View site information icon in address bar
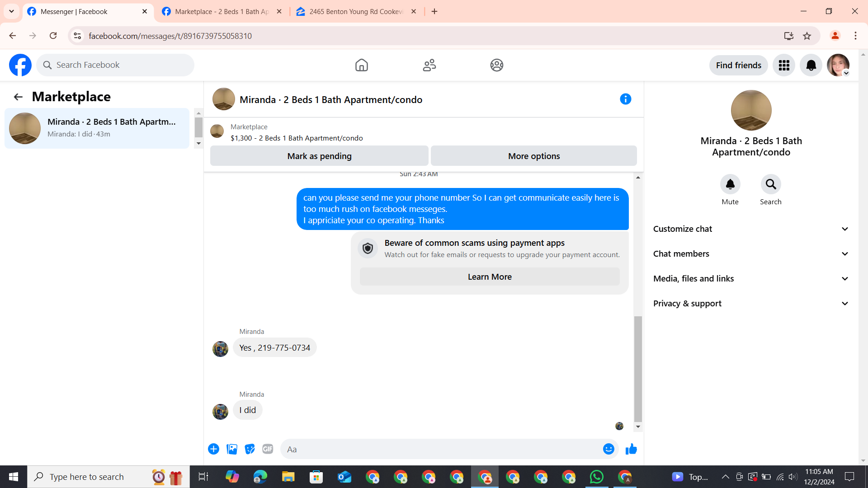868x488 pixels. point(77,36)
